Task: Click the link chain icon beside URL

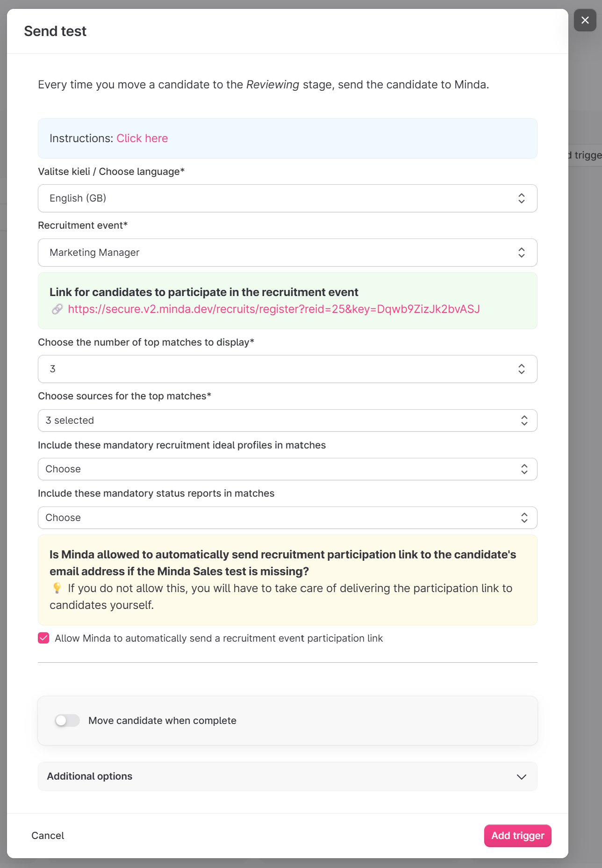Action: [57, 309]
